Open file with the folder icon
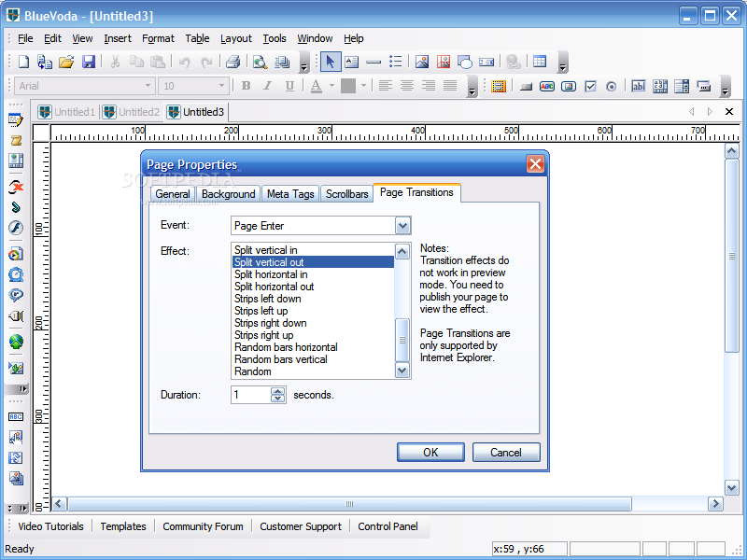747x560 pixels. point(66,62)
